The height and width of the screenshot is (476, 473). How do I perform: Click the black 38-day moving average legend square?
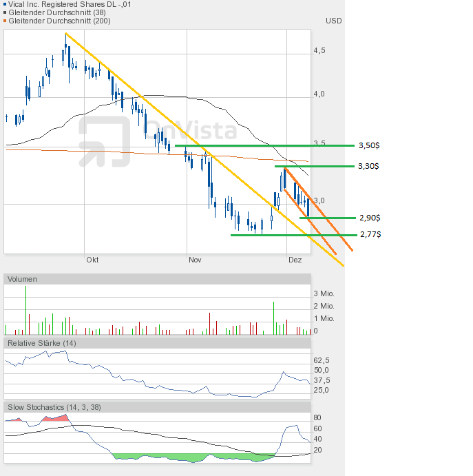pyautogui.click(x=6, y=13)
